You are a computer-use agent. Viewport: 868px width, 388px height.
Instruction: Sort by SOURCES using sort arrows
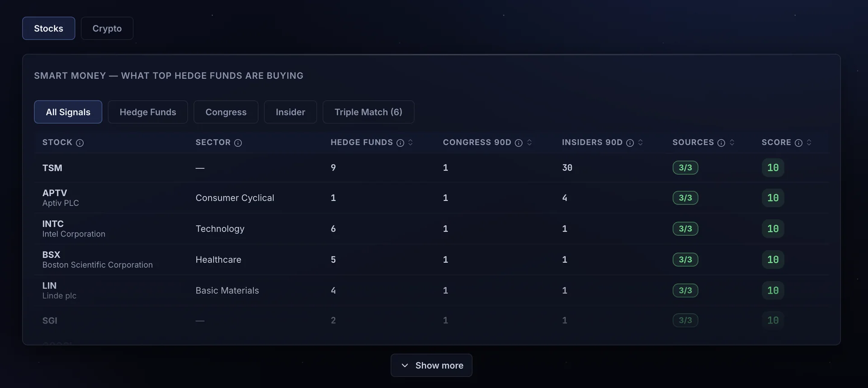point(732,142)
